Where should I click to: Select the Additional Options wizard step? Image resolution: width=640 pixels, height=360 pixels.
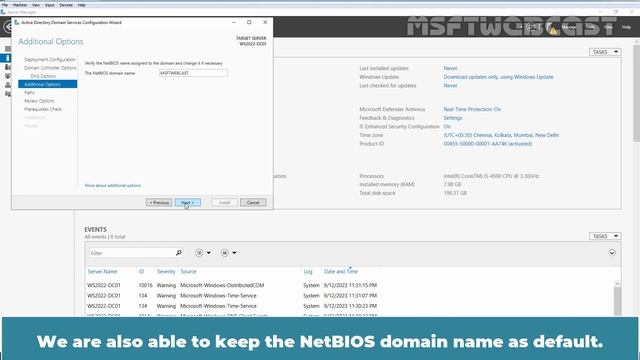[x=47, y=84]
